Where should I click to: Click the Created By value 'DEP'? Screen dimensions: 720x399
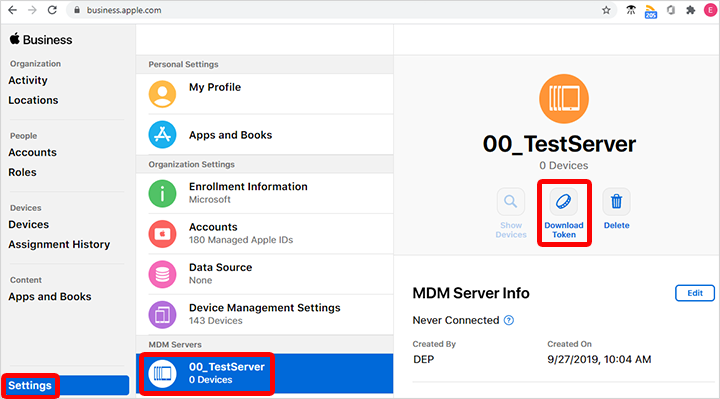coord(423,359)
